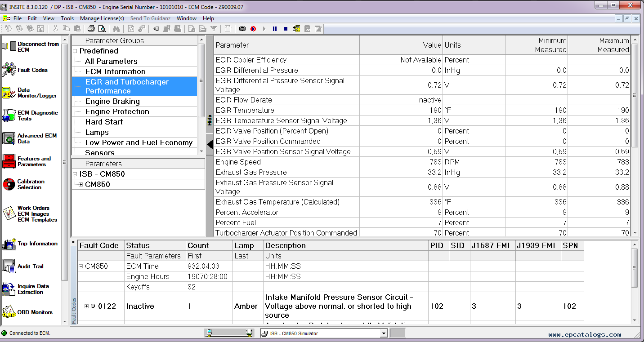Stop data monitoring via toolbar stop button
Image resolution: width=644 pixels, height=342 pixels.
[x=285, y=28]
